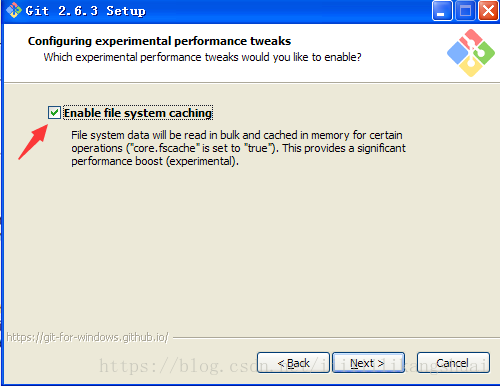Minimize the Git Setup window

tap(442, 11)
